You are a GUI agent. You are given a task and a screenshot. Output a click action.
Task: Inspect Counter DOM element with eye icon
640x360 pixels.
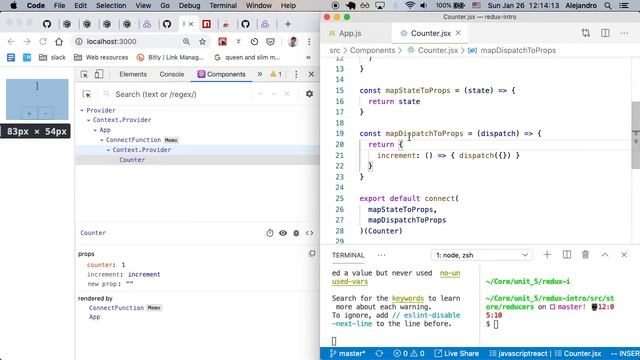[283, 233]
